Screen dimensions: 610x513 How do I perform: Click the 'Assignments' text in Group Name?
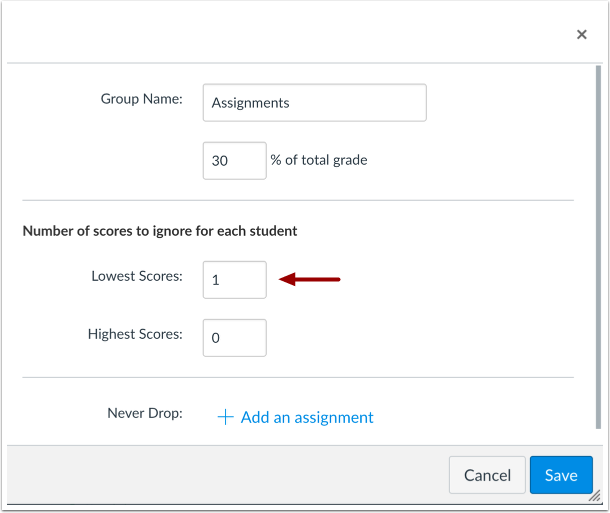(251, 103)
